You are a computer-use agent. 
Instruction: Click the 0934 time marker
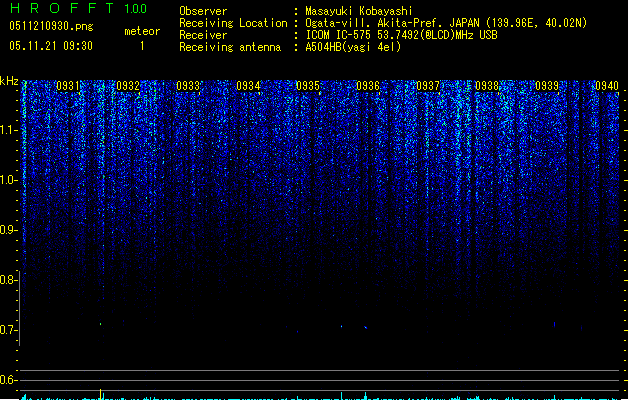point(248,85)
